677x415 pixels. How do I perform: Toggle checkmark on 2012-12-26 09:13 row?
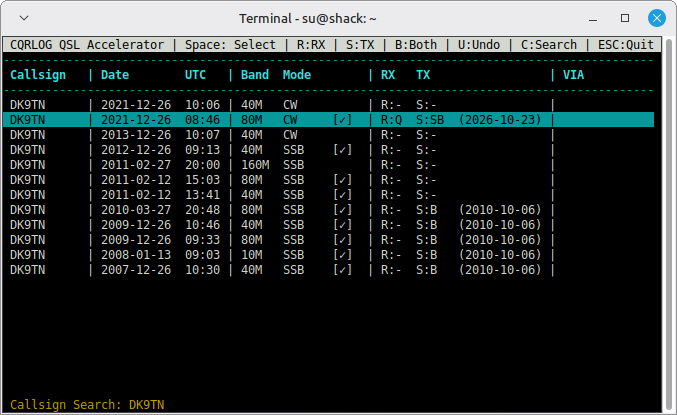[342, 150]
